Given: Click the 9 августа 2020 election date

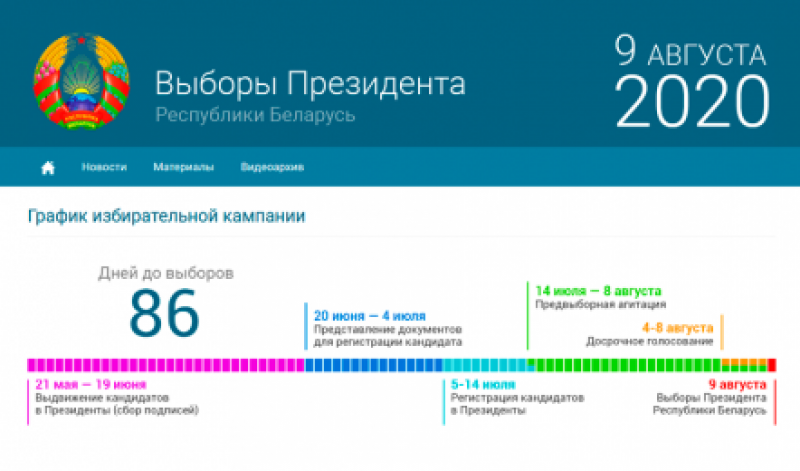Looking at the screenshot, I should coord(691,84).
